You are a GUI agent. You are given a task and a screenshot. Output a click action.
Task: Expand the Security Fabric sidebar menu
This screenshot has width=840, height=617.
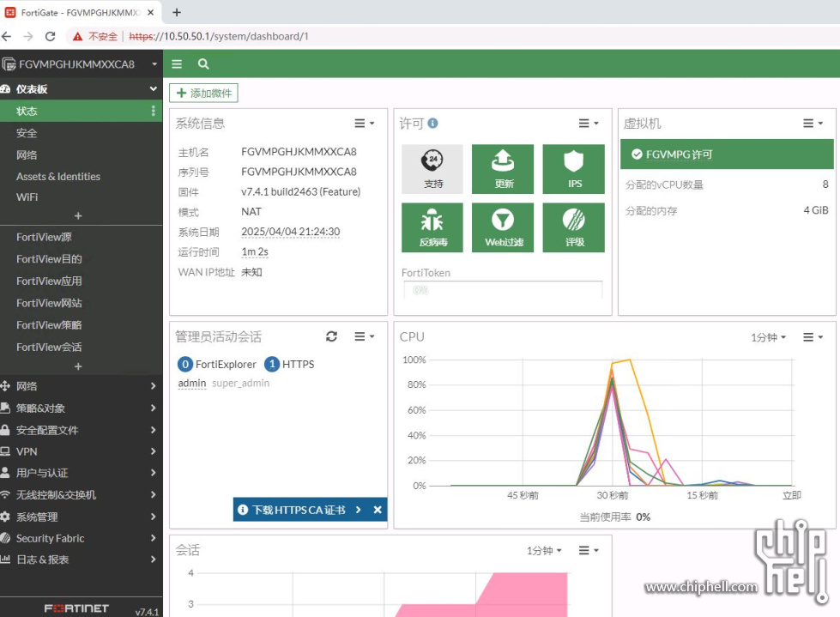tap(82, 538)
